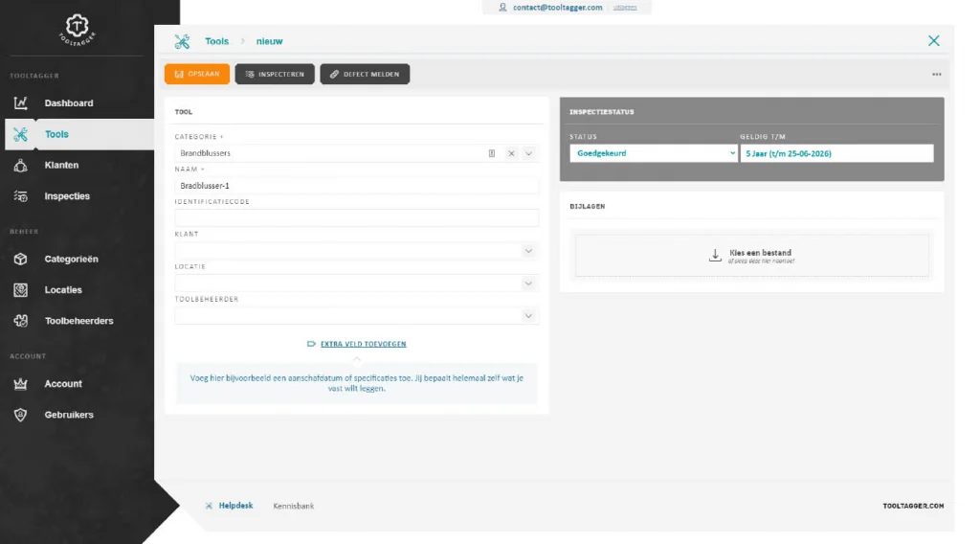The image size is (980, 544).
Task: Click the Gebruikers shield icon
Action: (21, 415)
